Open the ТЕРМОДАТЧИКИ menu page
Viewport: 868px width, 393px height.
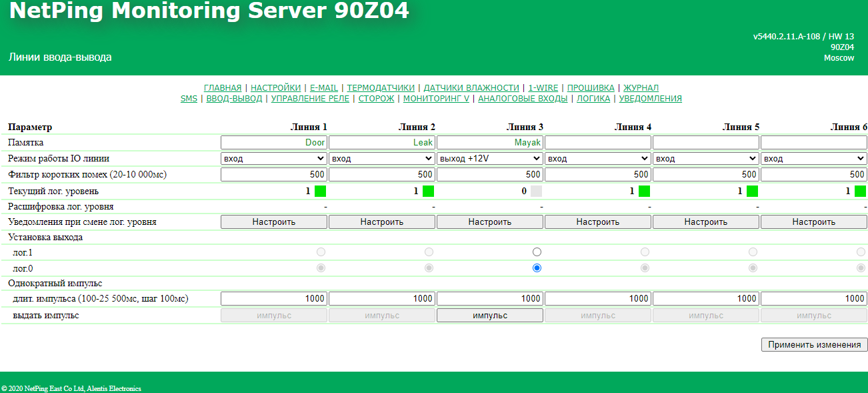pyautogui.click(x=381, y=88)
